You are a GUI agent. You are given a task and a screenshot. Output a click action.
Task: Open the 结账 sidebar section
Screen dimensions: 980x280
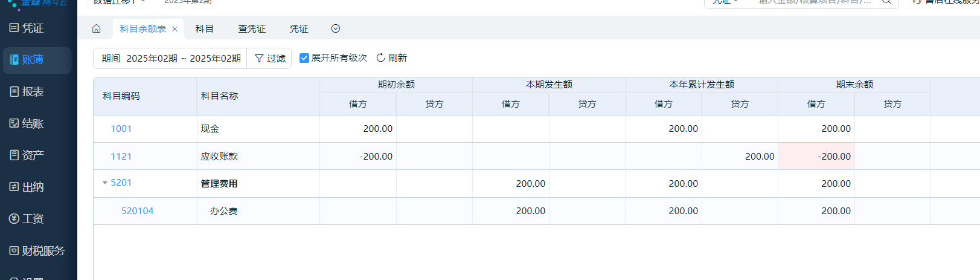coord(27,123)
